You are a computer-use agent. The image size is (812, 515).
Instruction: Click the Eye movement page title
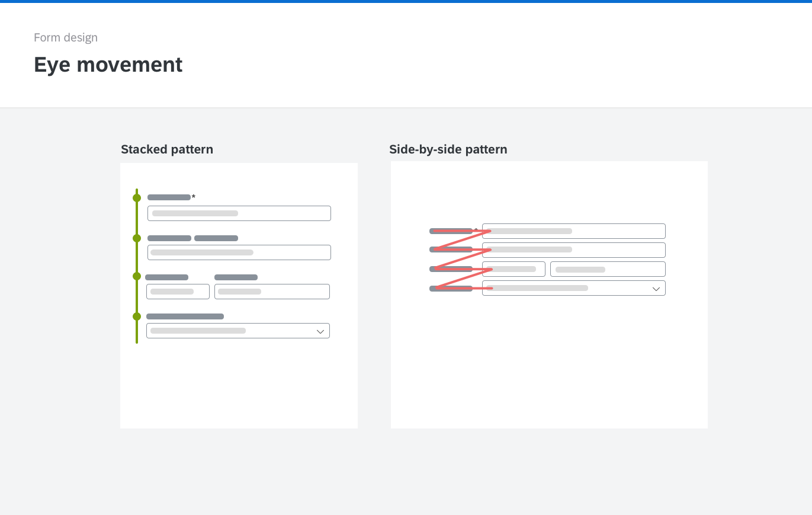coord(108,65)
